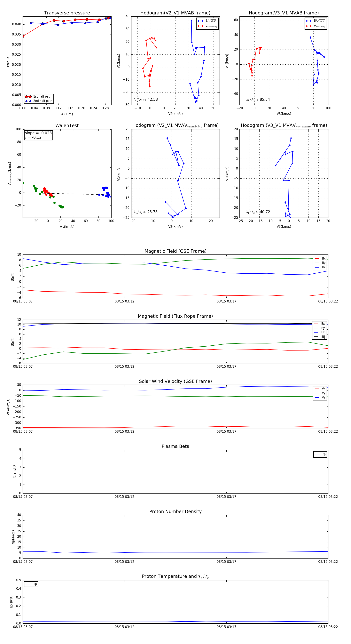Click the "Proton Temperature and Te/Tp" title
The width and height of the screenshot is (351, 644).
tap(175, 576)
